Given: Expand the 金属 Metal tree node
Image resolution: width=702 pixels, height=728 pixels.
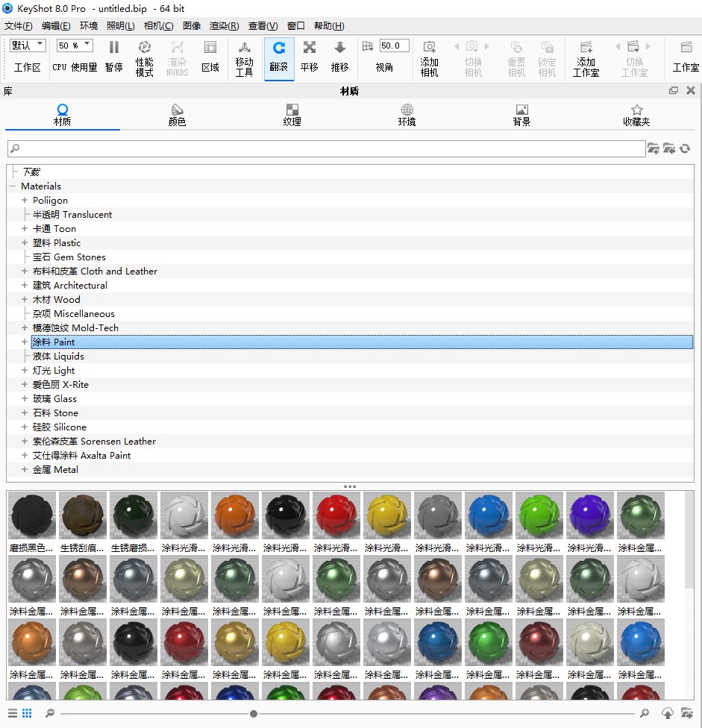Looking at the screenshot, I should pos(25,470).
